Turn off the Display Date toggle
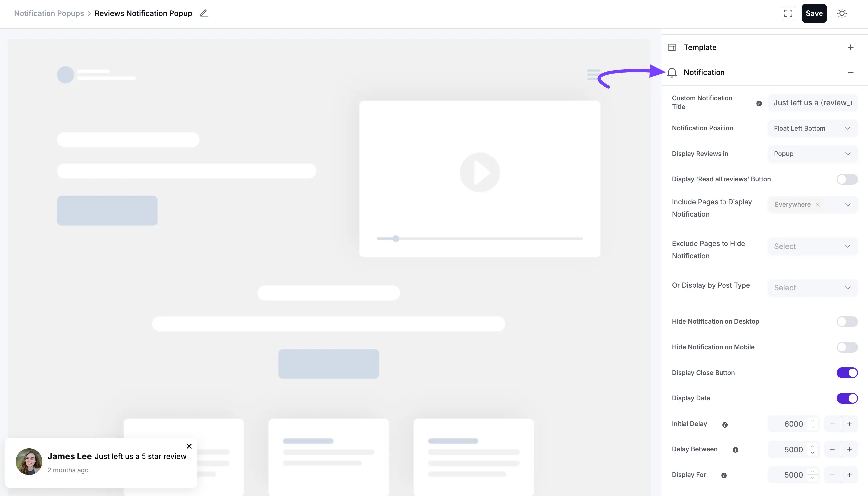The image size is (868, 496). [x=848, y=398]
